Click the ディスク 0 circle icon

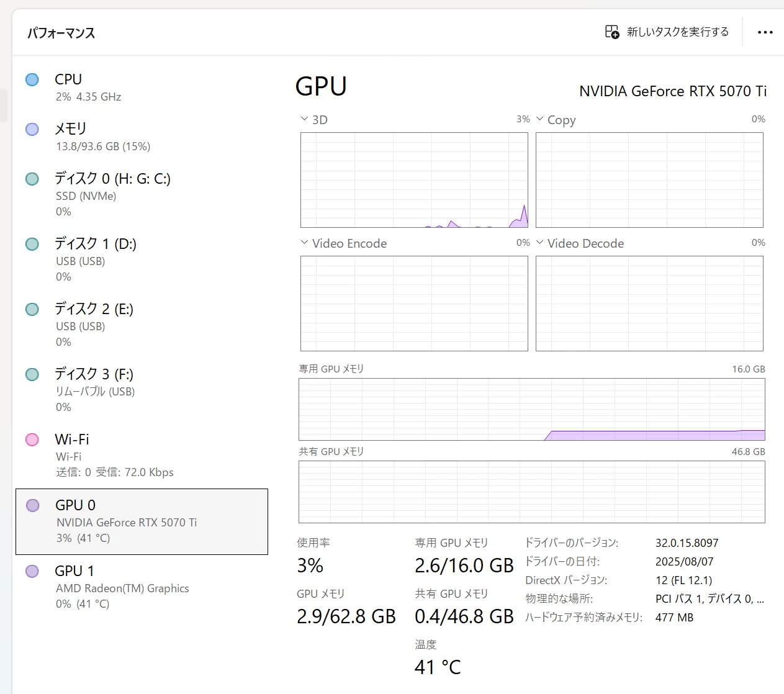[x=32, y=179]
